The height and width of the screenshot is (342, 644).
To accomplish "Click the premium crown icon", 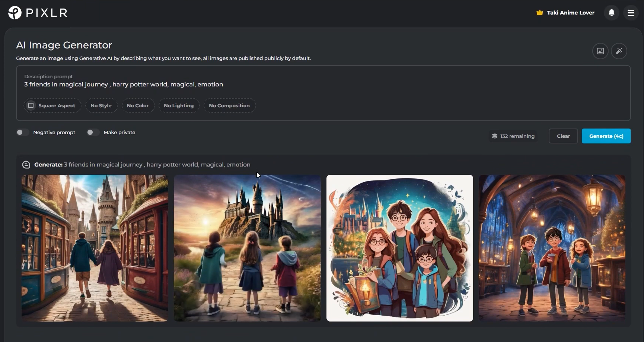I will pyautogui.click(x=539, y=12).
